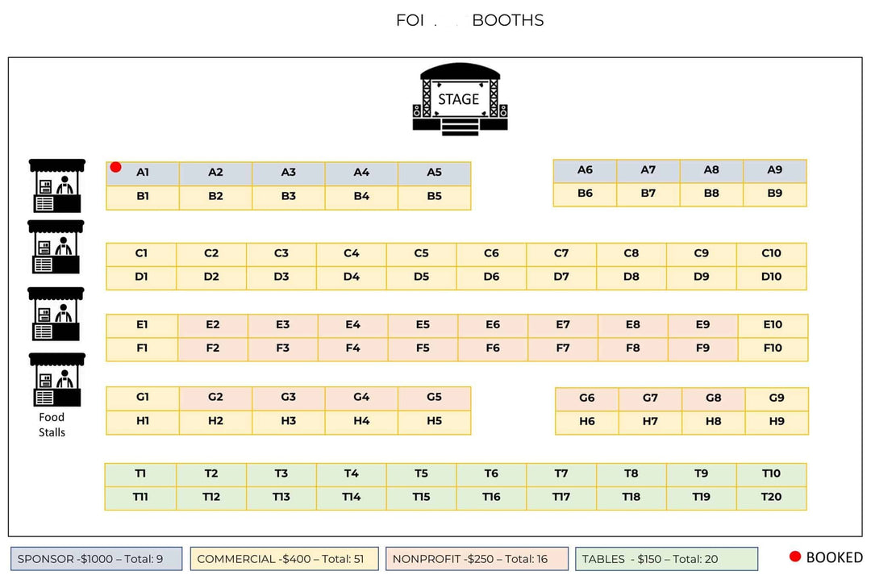Choose nonprofit booth F6
Screen dimensions: 871x588
493,349
